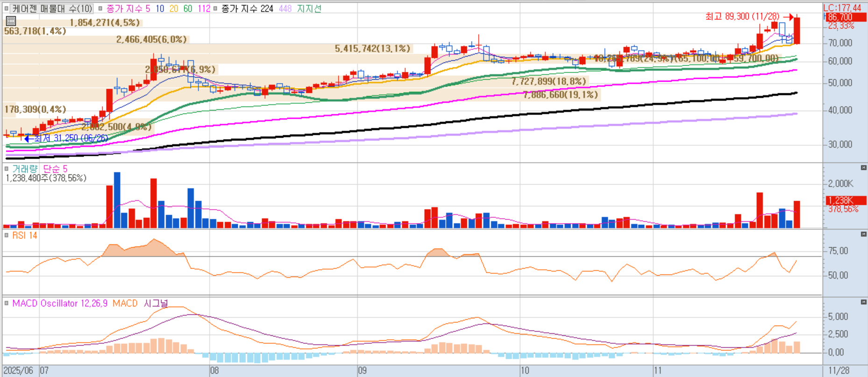Click the red 86,700 current price tag
Screen dimensions: 868x377
846,17
